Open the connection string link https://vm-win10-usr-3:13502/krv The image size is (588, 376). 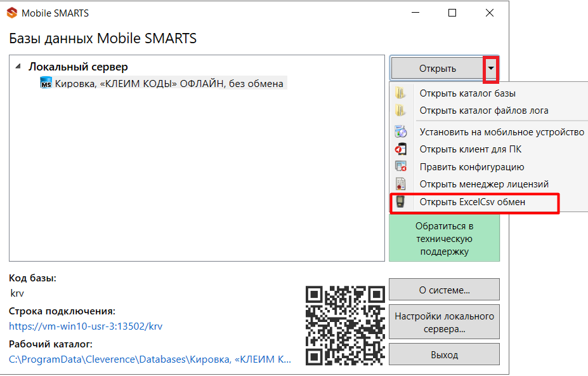click(x=86, y=326)
